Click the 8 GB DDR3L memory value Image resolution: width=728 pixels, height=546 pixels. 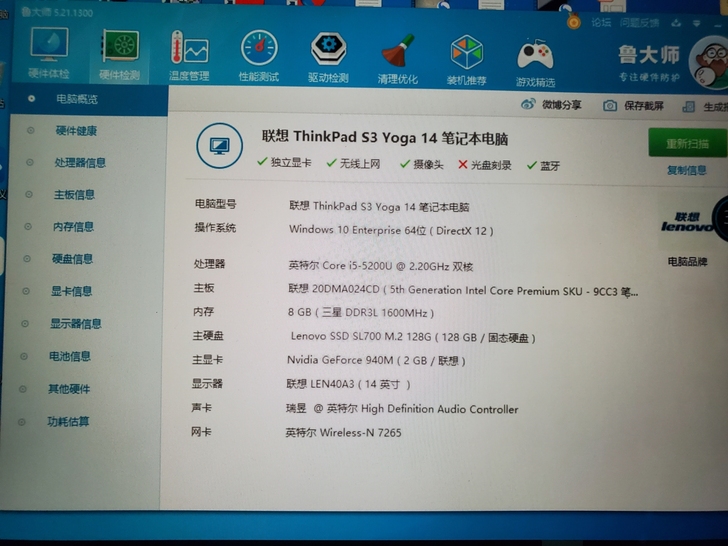361,312
